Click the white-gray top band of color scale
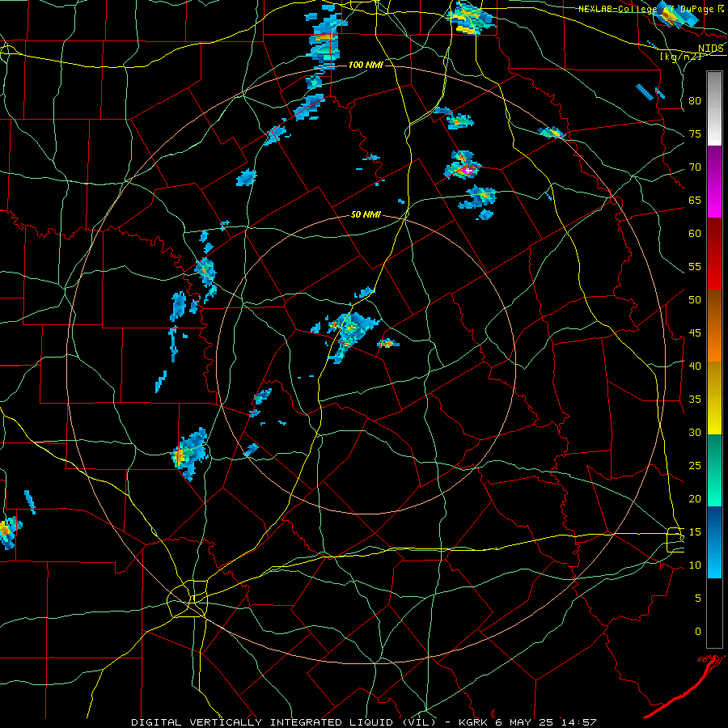The image size is (728, 728). pos(714,109)
